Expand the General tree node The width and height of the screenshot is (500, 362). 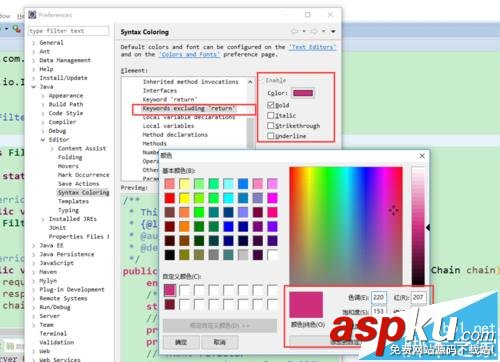pyautogui.click(x=34, y=43)
